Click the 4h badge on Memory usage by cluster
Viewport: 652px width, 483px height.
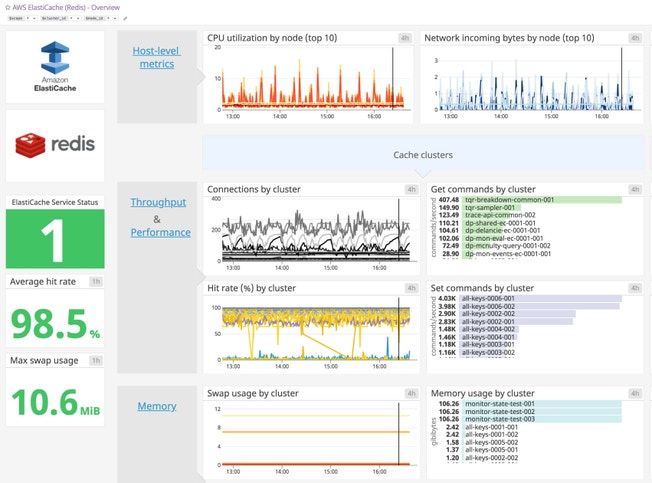(635, 393)
